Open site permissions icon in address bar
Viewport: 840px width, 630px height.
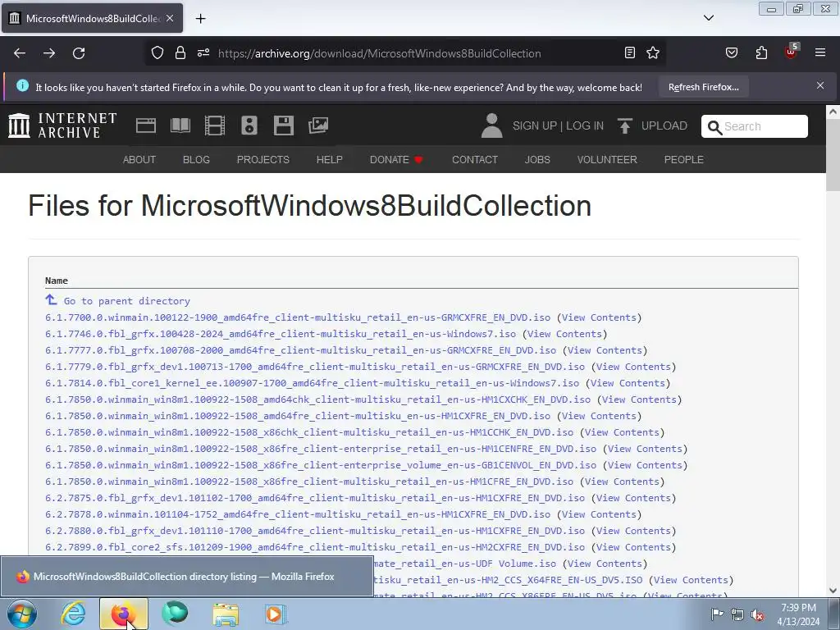tap(203, 53)
